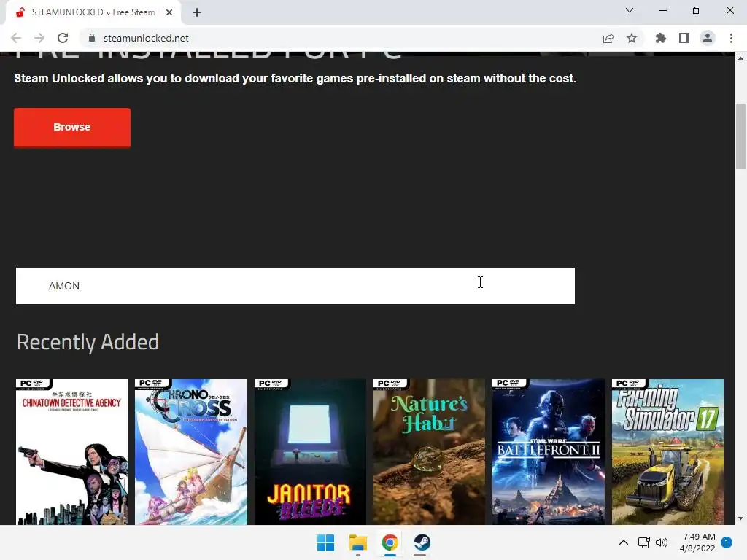Open Windows Start menu

coord(326,542)
